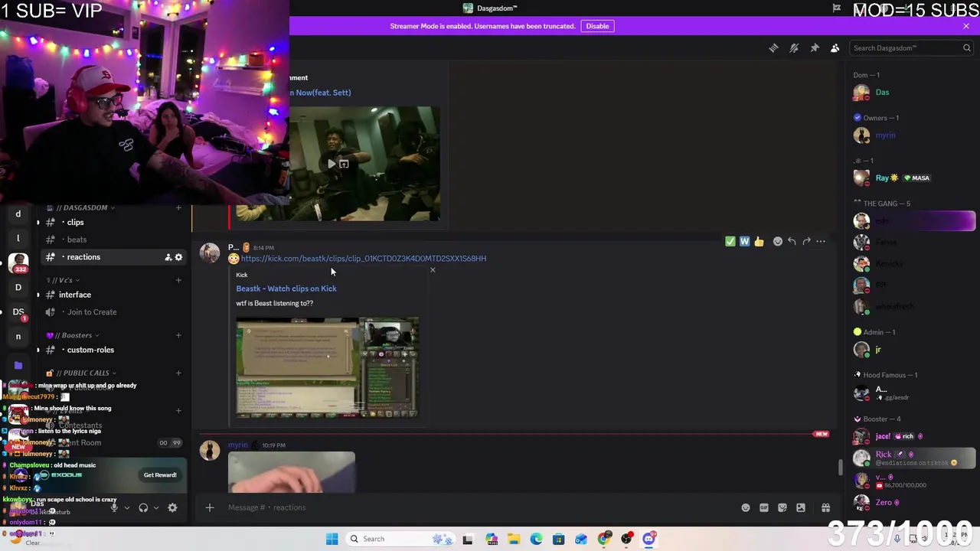Play the video embed at top
The image size is (980, 551).
(x=332, y=164)
